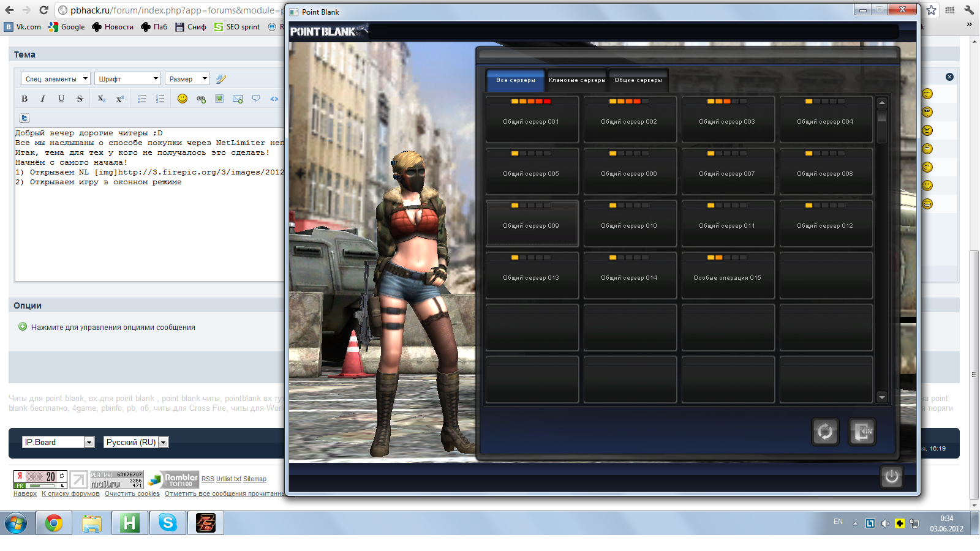Click К списку форумов link
This screenshot has height=551, width=980.
tap(70, 493)
